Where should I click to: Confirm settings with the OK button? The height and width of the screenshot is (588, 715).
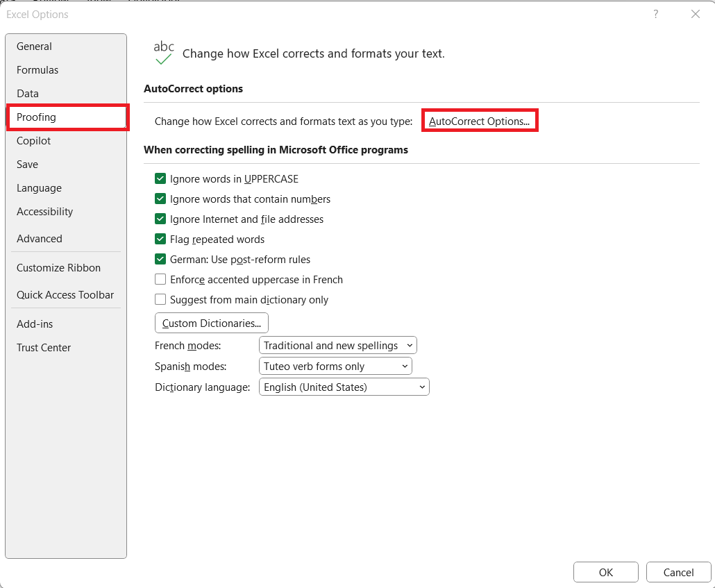point(605,572)
